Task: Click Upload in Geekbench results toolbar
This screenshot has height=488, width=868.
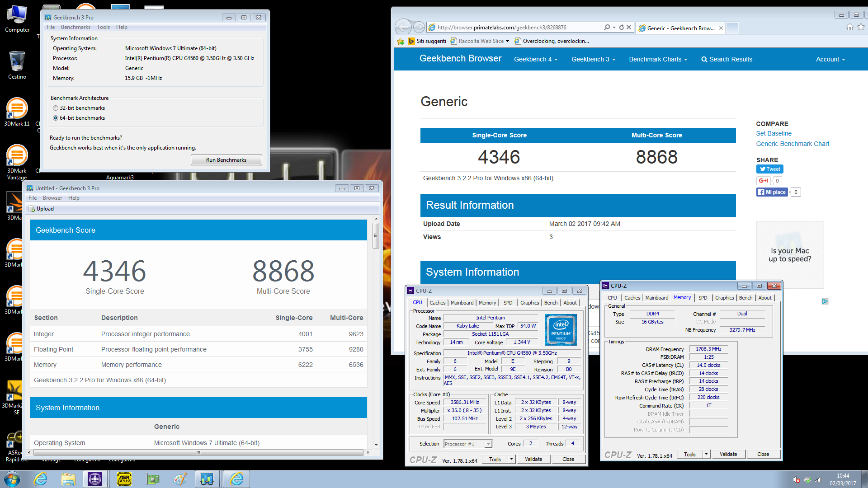Action: tap(41, 209)
